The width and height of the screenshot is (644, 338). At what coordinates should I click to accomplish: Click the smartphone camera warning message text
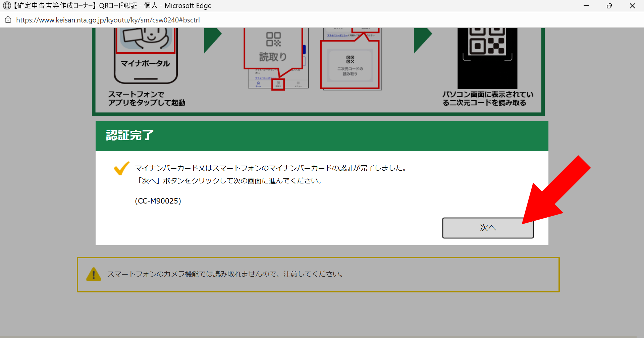[225, 274]
